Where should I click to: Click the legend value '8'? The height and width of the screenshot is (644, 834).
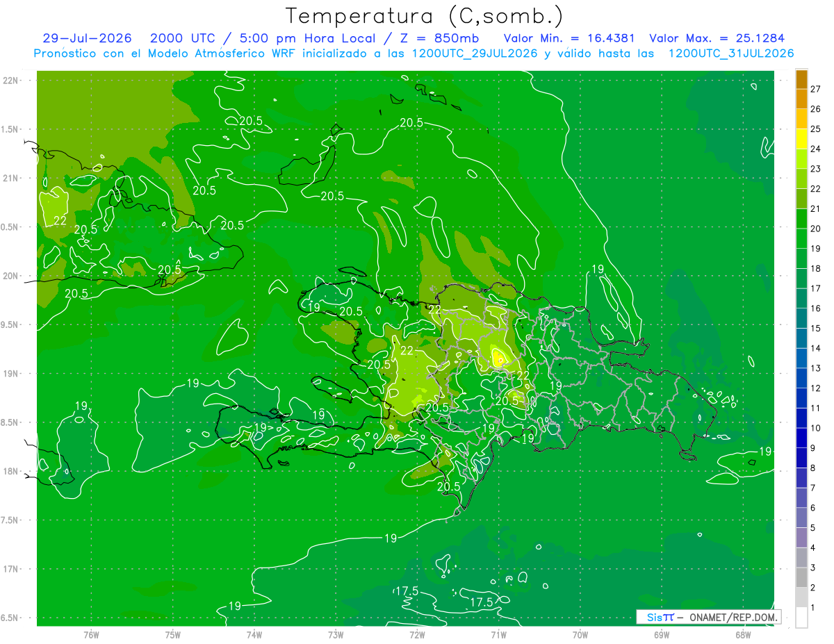pyautogui.click(x=814, y=468)
